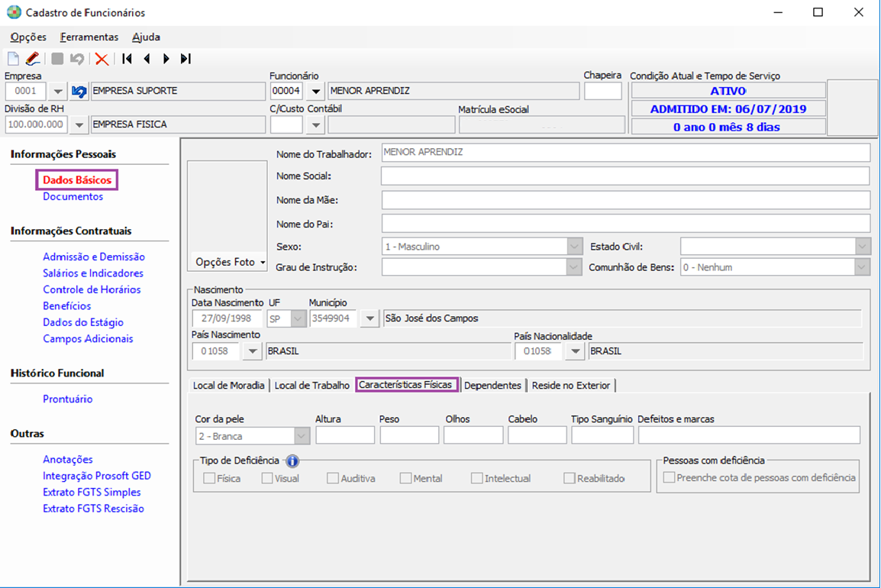Open Admissão e Demissão
The image size is (881, 588).
click(94, 257)
